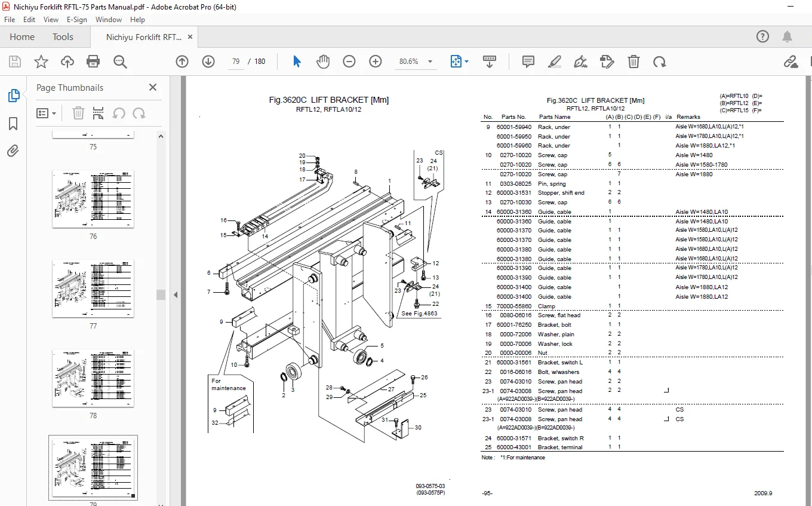The height and width of the screenshot is (506, 812).
Task: Open the Edit menu
Action: 29,20
